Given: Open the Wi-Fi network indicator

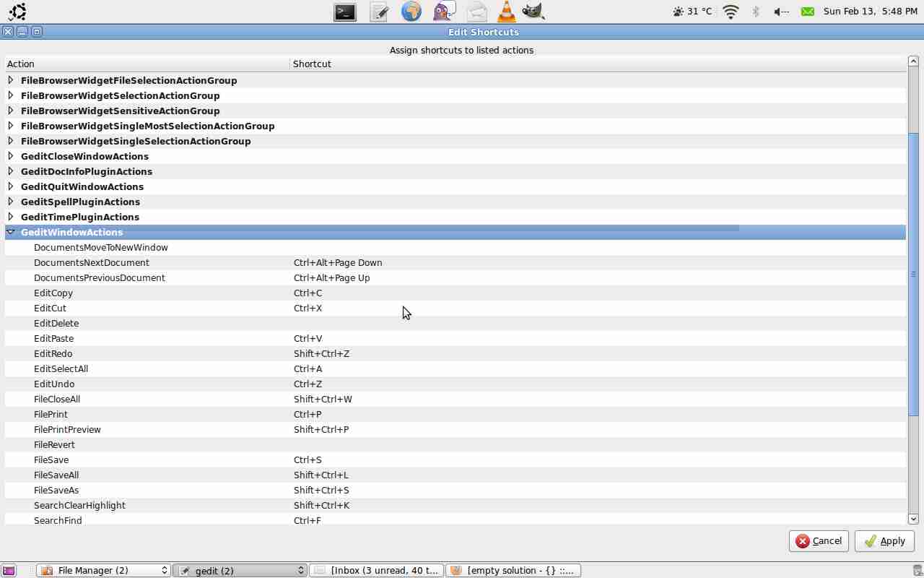Looking at the screenshot, I should click(x=731, y=12).
